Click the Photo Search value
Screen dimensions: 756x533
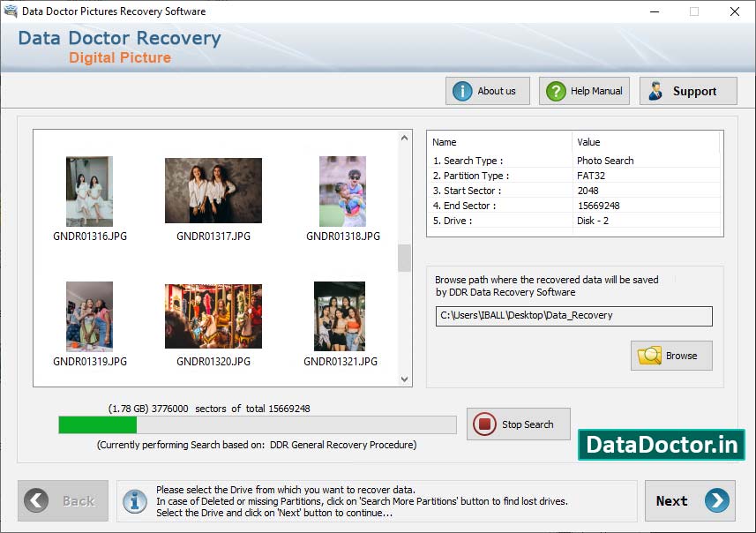605,161
